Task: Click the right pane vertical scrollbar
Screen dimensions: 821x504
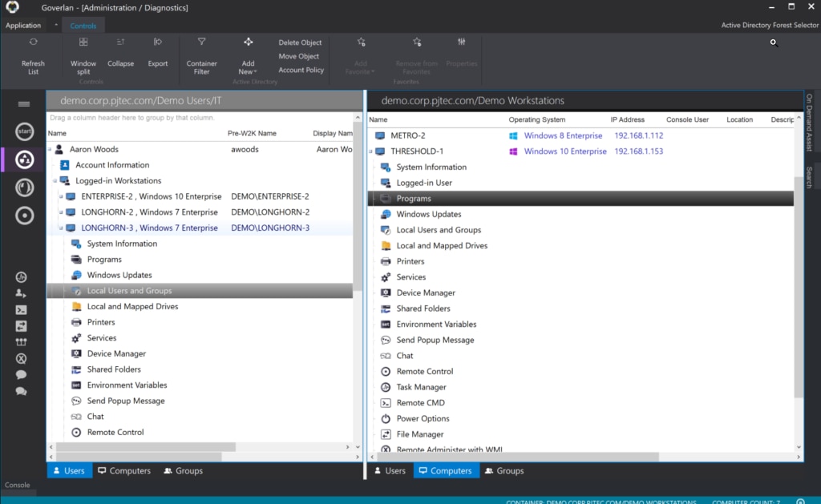Action: pyautogui.click(x=799, y=286)
